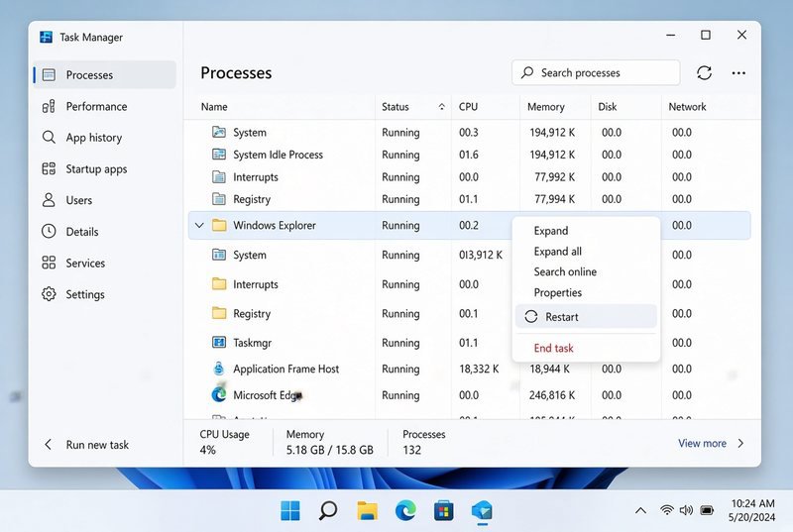Select the Taskmgr process name
The width and height of the screenshot is (793, 532).
253,343
